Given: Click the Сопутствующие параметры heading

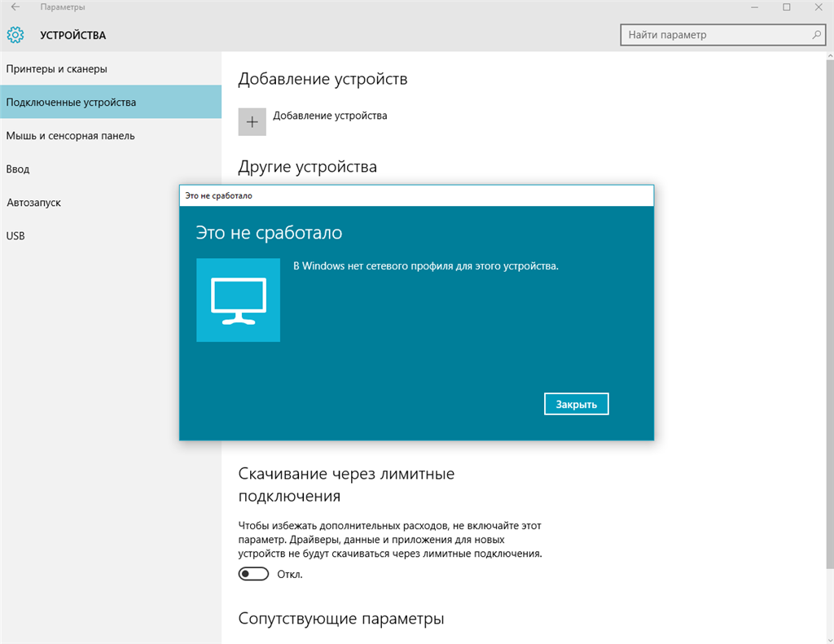Looking at the screenshot, I should click(x=341, y=619).
